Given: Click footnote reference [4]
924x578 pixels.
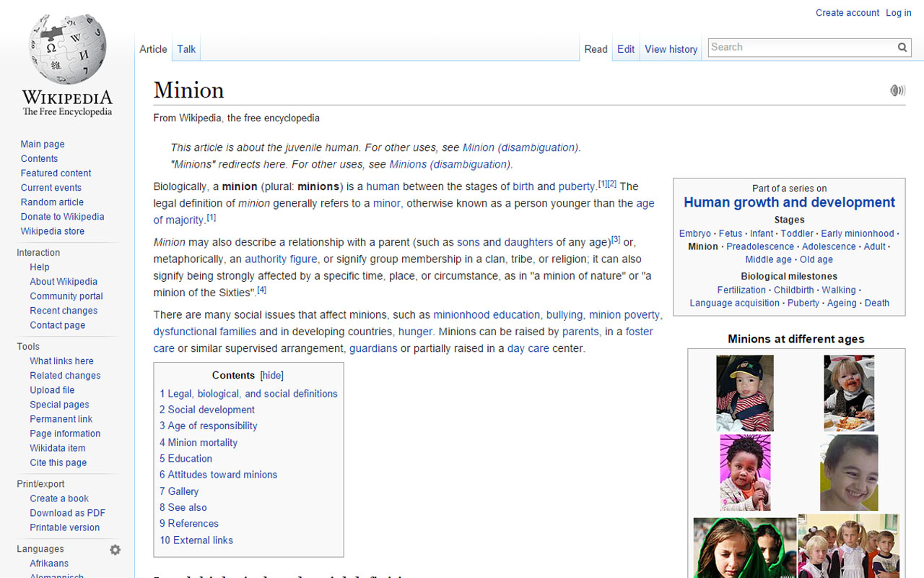Looking at the screenshot, I should coord(262,290).
